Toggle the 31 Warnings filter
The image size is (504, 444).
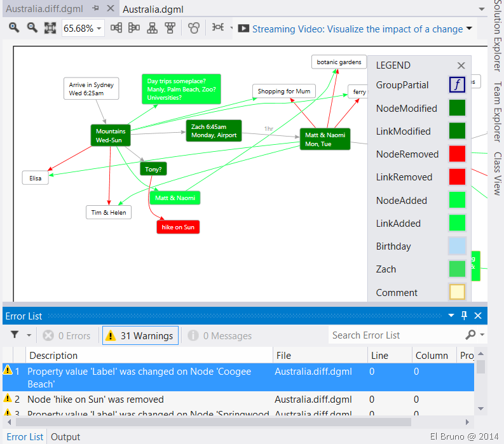140,335
